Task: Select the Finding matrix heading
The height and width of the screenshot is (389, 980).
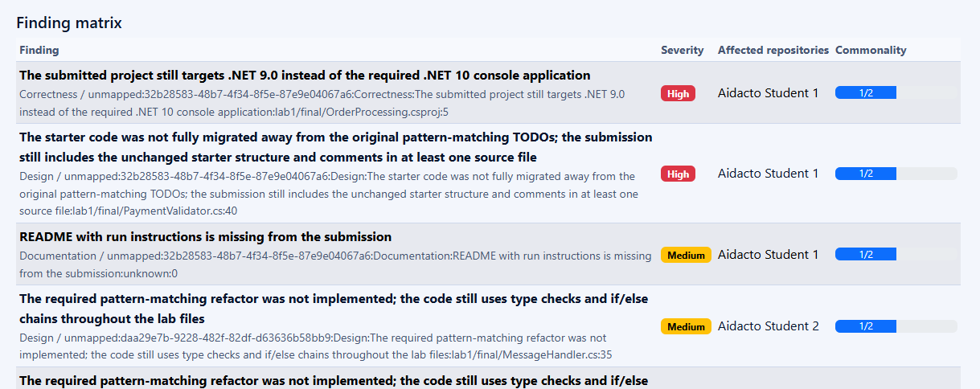Action: 69,23
